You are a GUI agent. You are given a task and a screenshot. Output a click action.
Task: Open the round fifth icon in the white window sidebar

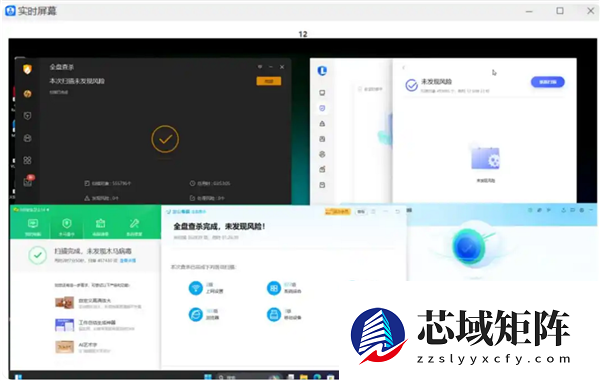(x=322, y=154)
